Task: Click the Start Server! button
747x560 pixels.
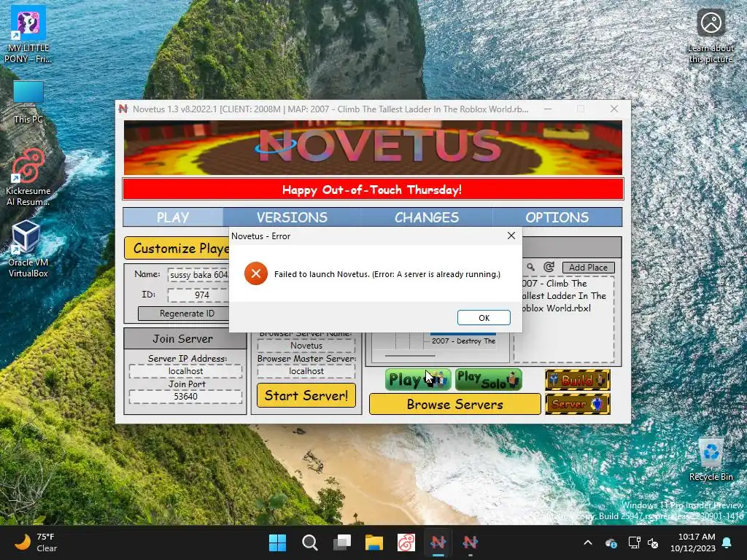Action: point(306,395)
